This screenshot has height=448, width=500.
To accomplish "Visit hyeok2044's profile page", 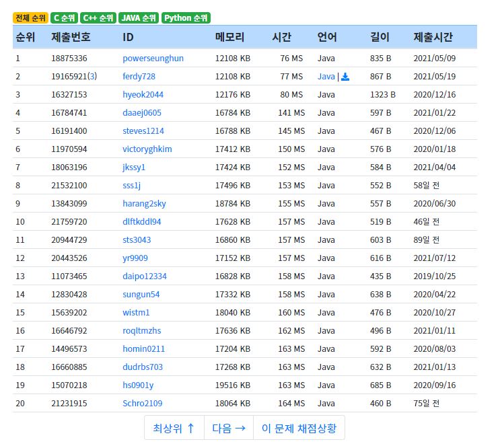I will [x=143, y=95].
